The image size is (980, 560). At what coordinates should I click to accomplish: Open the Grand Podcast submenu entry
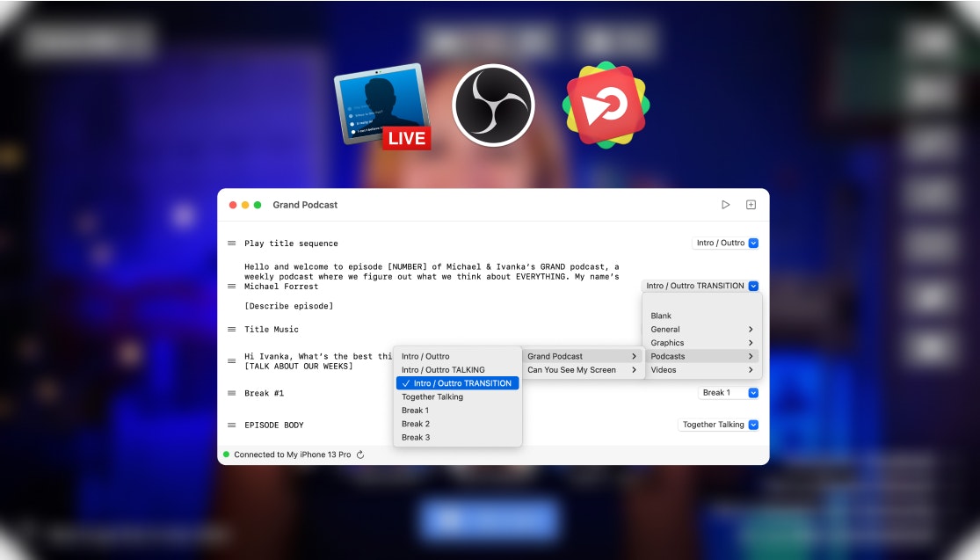pyautogui.click(x=582, y=356)
